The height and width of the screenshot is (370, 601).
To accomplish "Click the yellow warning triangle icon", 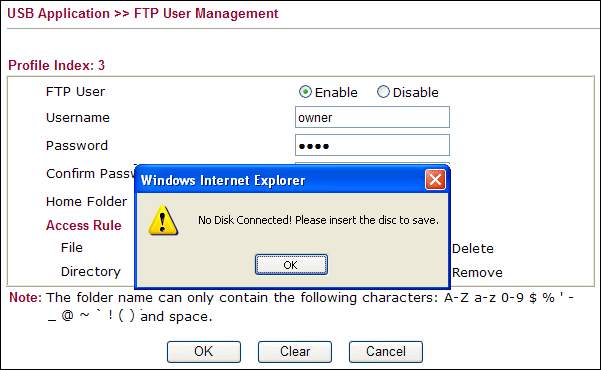I will 163,220.
